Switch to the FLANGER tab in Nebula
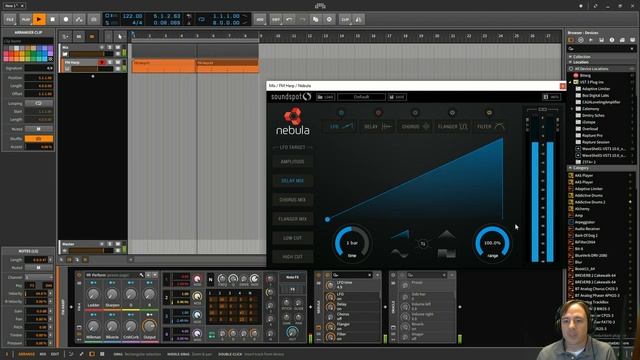 [452, 127]
